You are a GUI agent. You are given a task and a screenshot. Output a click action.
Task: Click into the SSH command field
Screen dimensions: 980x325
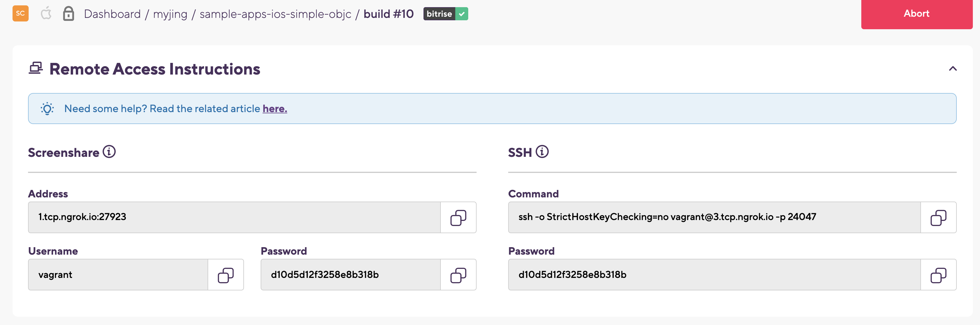[714, 217]
